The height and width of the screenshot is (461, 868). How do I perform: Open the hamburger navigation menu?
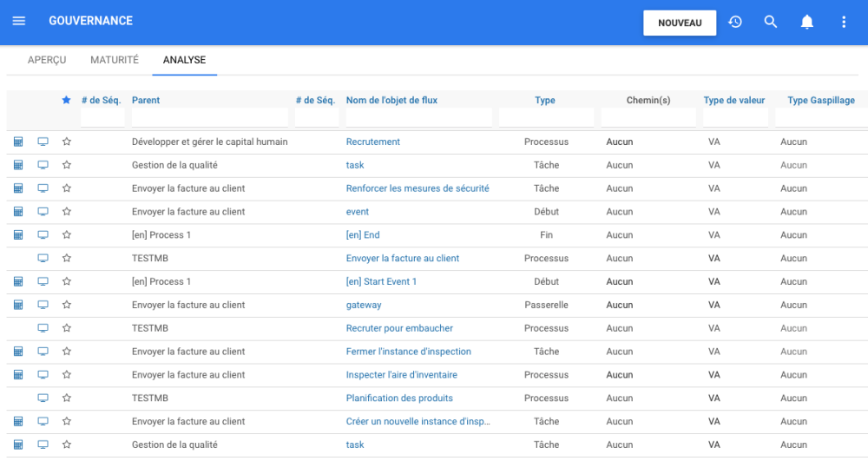19,22
